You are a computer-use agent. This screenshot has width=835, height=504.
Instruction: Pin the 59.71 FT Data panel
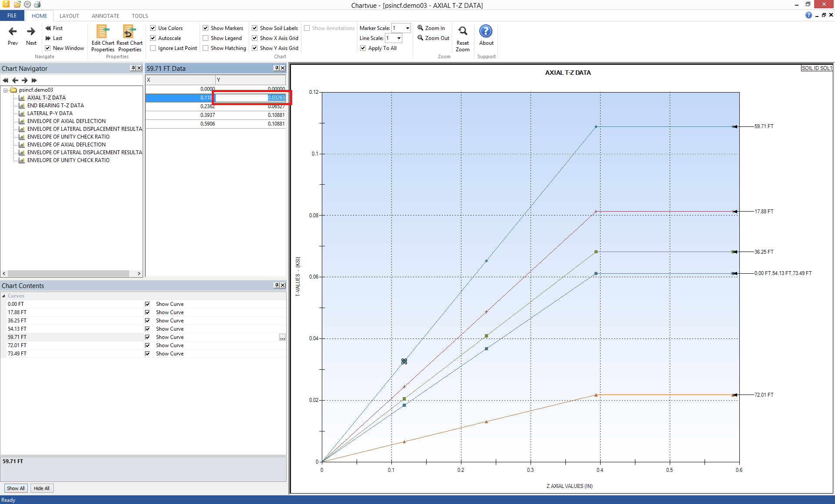pos(277,68)
